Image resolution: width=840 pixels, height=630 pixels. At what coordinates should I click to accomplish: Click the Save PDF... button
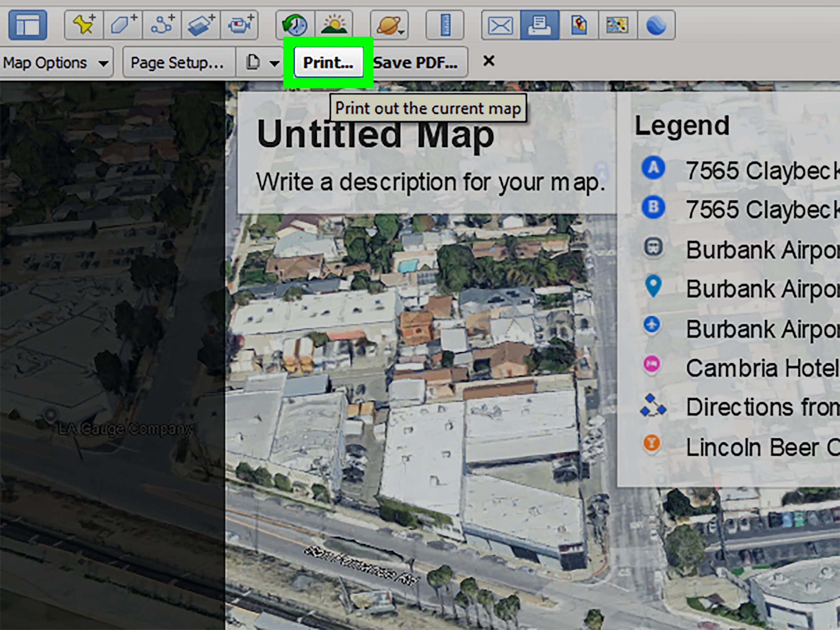415,63
